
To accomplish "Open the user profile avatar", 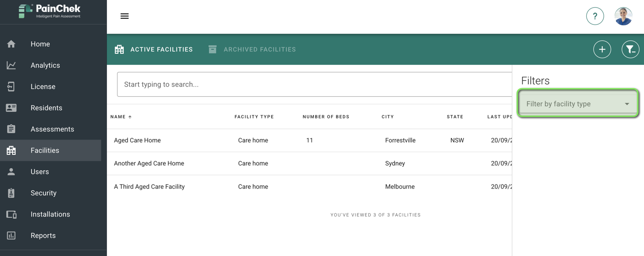I will pos(623,16).
